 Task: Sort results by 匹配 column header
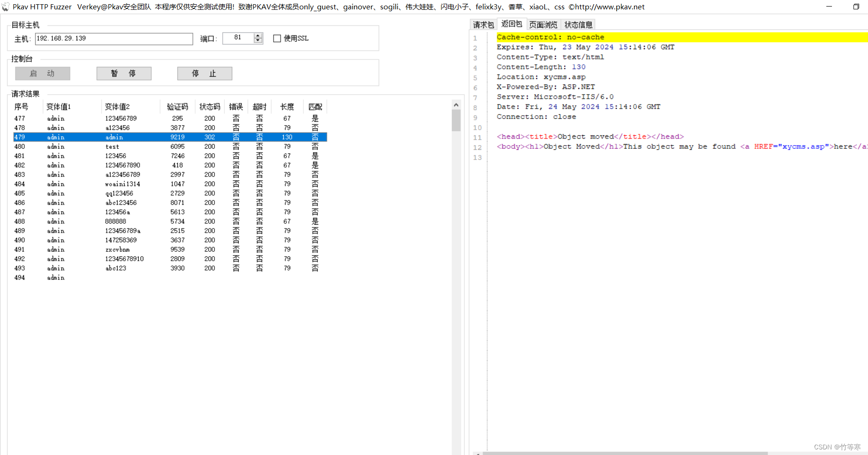(315, 107)
